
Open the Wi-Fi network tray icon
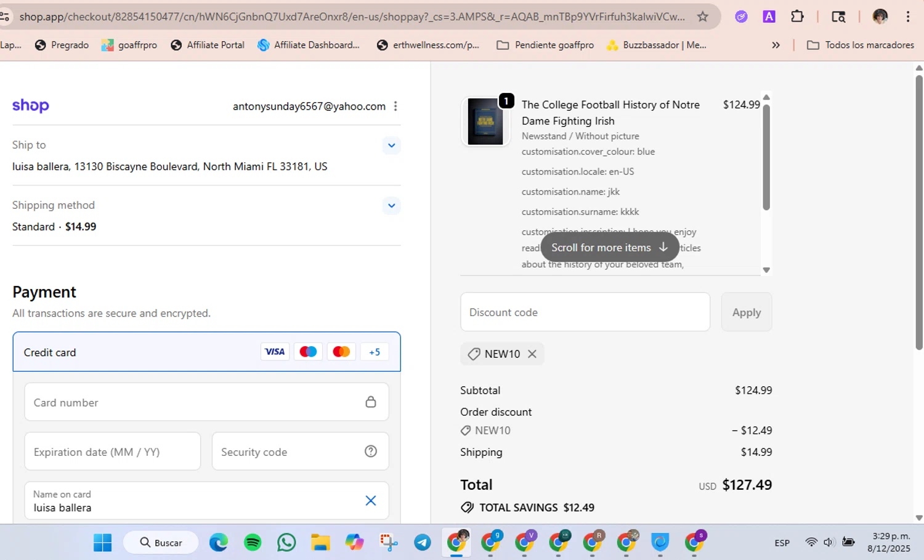(x=811, y=542)
